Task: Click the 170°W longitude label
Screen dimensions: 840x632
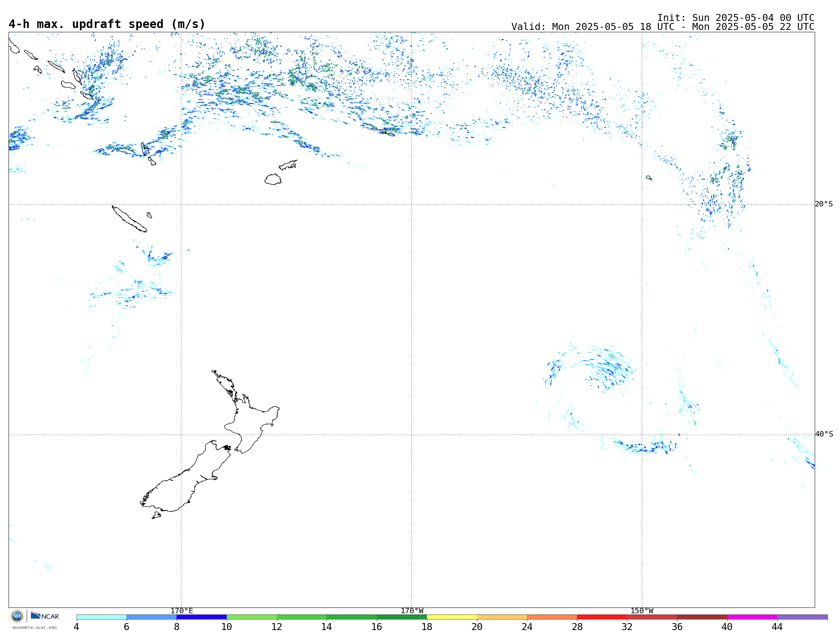Action: click(x=412, y=611)
